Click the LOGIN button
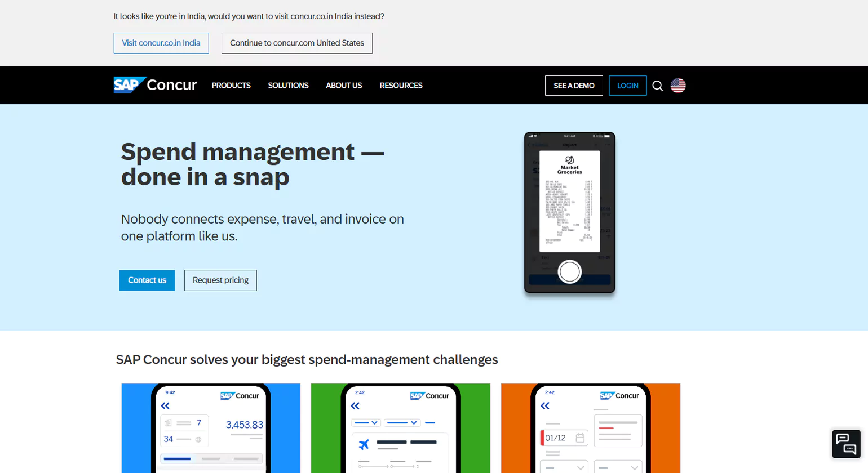The width and height of the screenshot is (868, 473). pos(628,86)
